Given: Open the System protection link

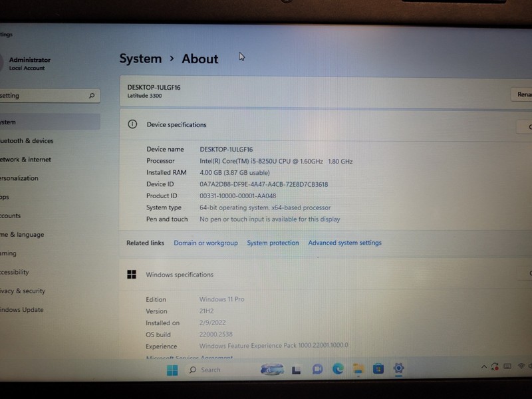Looking at the screenshot, I should 273,243.
